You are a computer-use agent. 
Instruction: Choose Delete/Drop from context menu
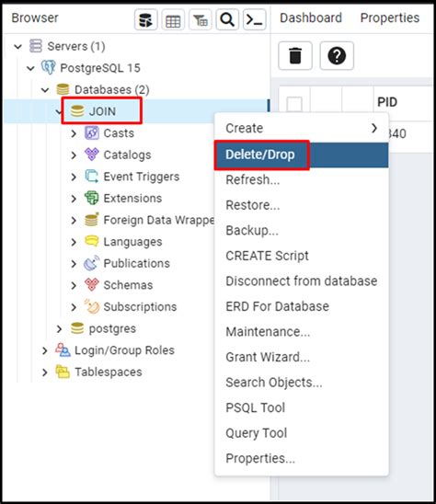pos(302,155)
